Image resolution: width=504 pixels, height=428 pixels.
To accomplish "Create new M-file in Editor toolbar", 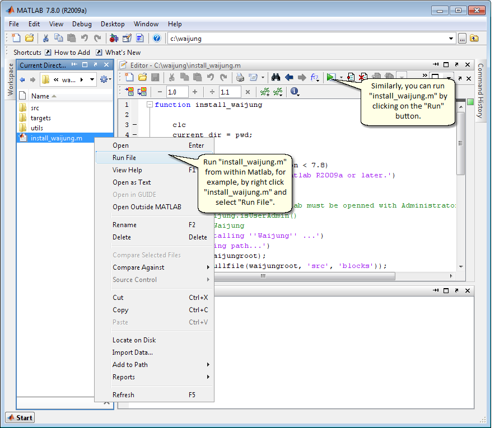I will click(x=129, y=77).
